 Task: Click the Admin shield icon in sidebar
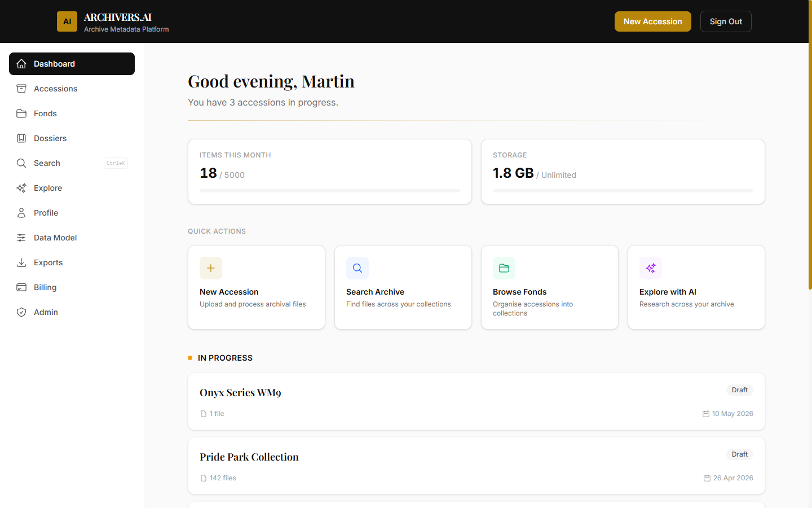click(x=21, y=312)
